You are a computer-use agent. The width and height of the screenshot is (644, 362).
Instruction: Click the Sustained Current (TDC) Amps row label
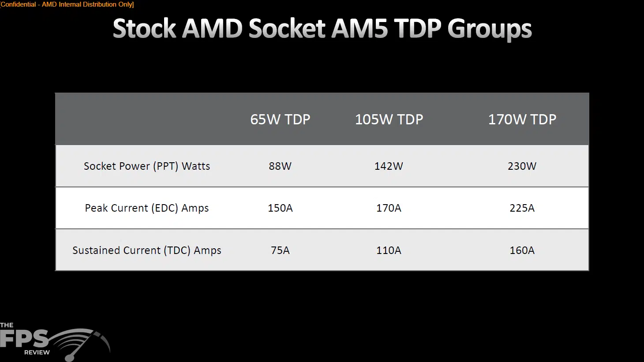pos(147,250)
